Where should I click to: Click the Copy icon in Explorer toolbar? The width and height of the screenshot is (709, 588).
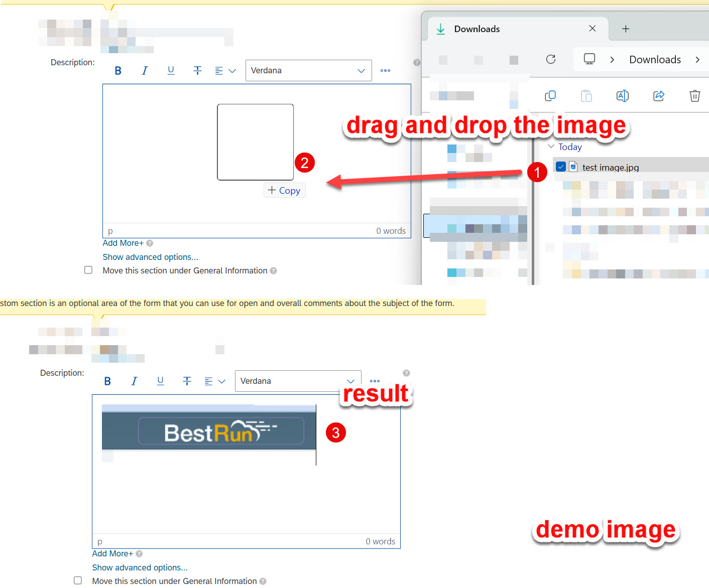tap(550, 96)
